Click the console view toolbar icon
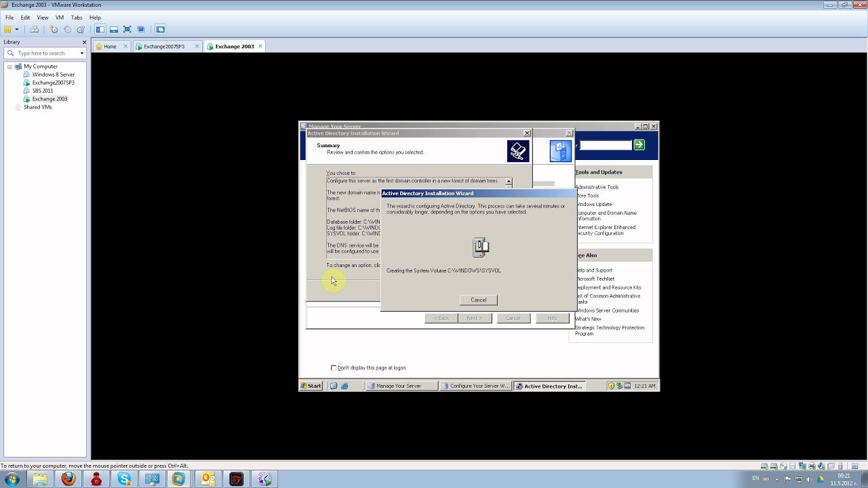Screen dimensions: 868x488 (x=160, y=29)
